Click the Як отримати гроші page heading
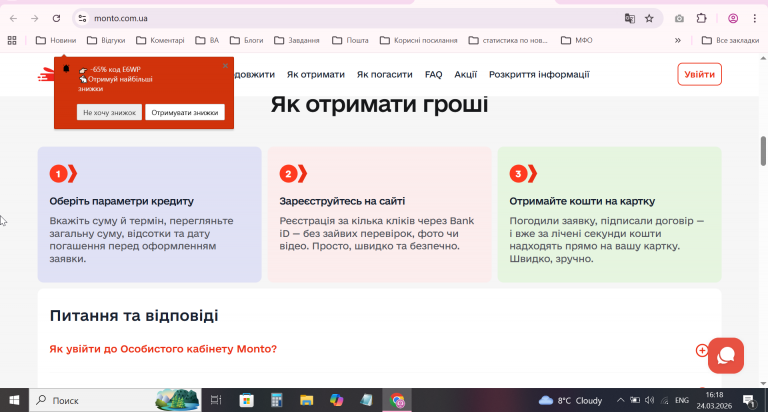This screenshot has width=768, height=412. (380, 104)
